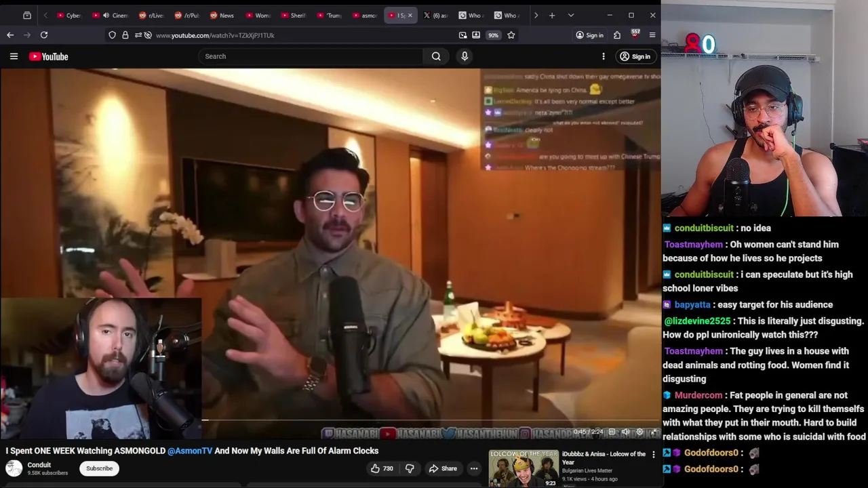Start voice search with microphone icon
Image resolution: width=868 pixels, height=488 pixels.
point(465,56)
